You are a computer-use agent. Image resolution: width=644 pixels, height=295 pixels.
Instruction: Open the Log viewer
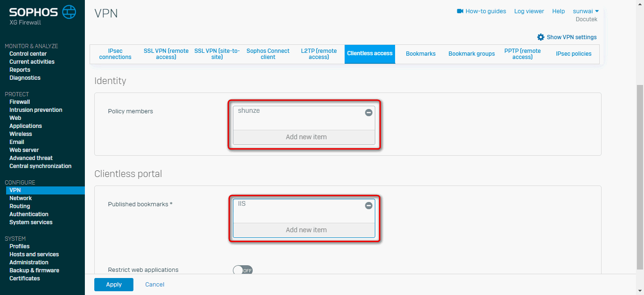(529, 11)
